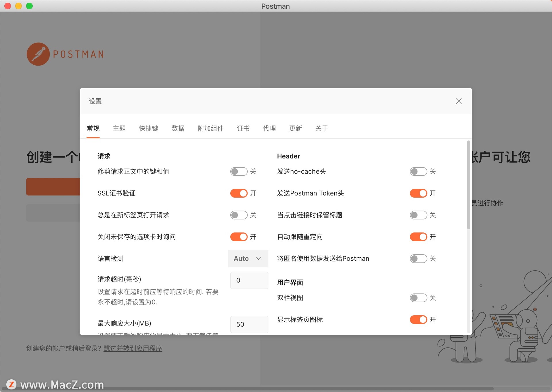Screen dimensions: 552x392
Task: Switch off 自动跟随重定向 toggle
Action: (418, 237)
